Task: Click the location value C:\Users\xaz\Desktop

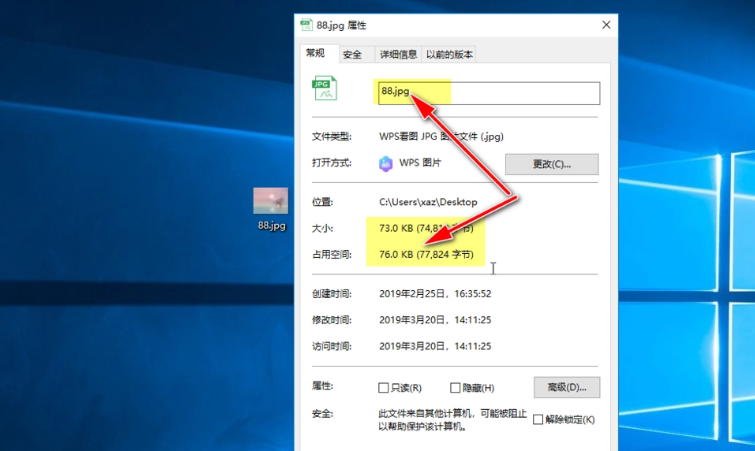Action: pos(428,202)
